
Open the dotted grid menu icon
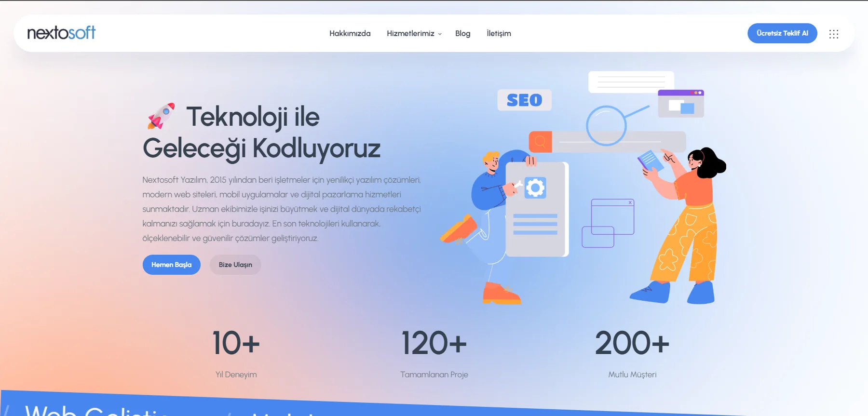(x=834, y=34)
